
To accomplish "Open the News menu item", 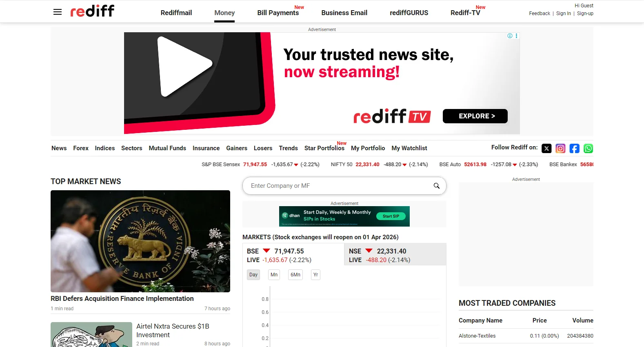I will click(59, 148).
